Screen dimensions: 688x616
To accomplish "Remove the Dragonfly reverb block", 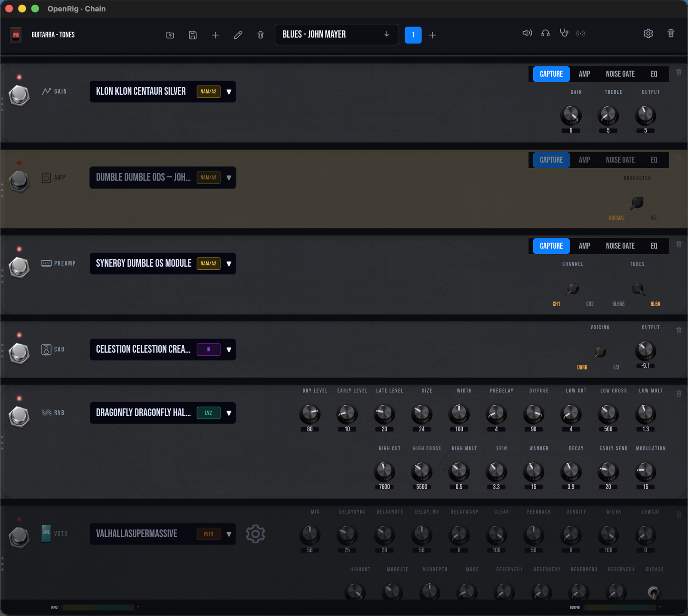I will tap(679, 394).
